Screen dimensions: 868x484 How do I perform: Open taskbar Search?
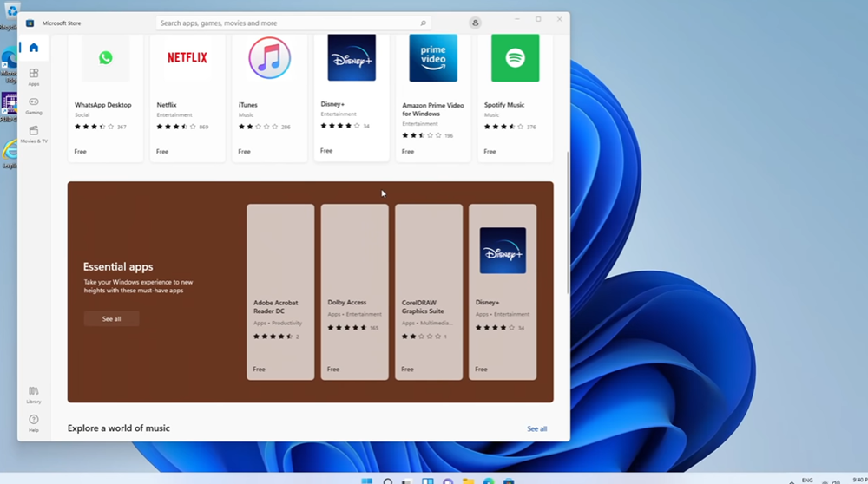click(x=387, y=481)
